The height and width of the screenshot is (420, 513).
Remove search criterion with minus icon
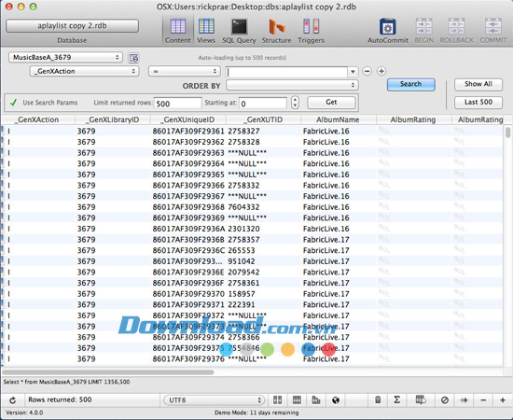367,71
